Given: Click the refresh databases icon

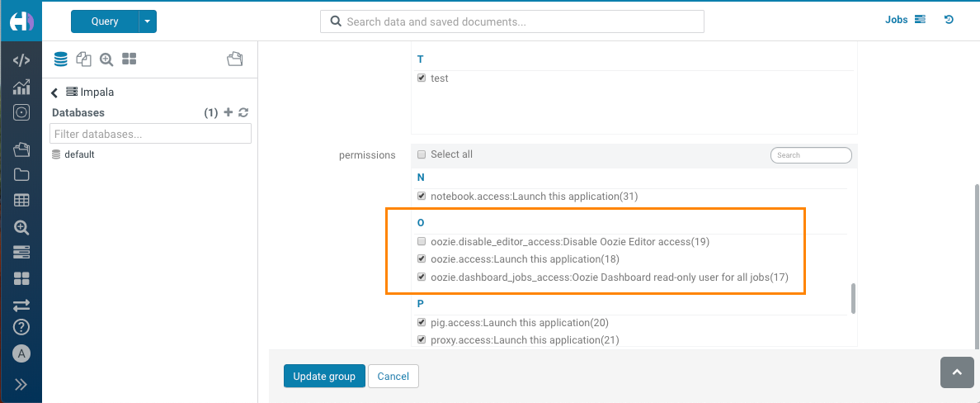Looking at the screenshot, I should pyautogui.click(x=243, y=112).
